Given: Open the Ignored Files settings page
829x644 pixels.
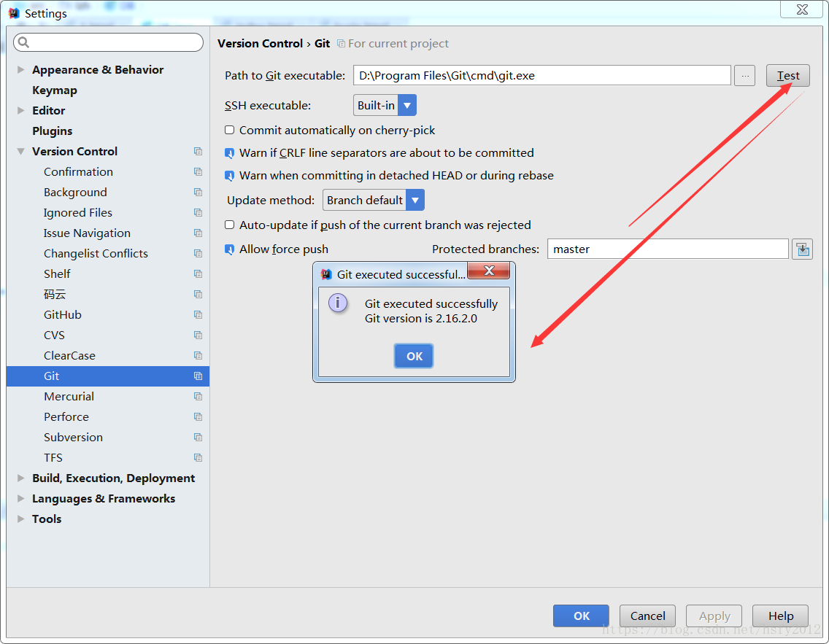Looking at the screenshot, I should (77, 213).
